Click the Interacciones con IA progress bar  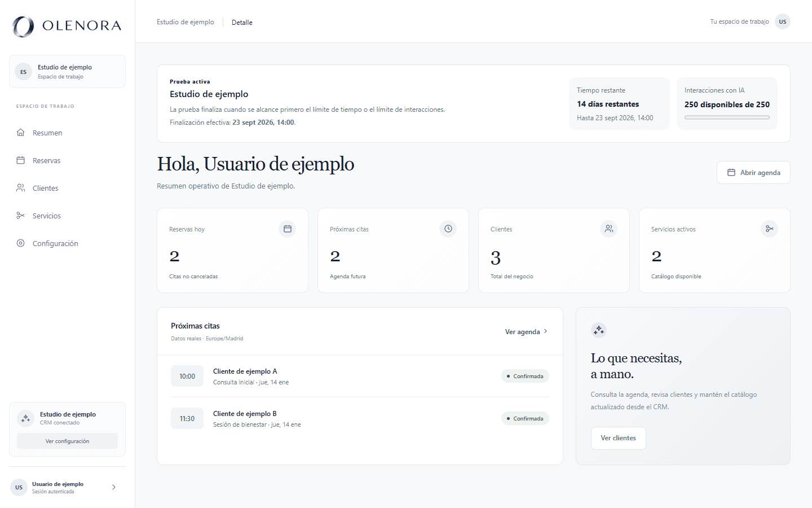(x=727, y=117)
